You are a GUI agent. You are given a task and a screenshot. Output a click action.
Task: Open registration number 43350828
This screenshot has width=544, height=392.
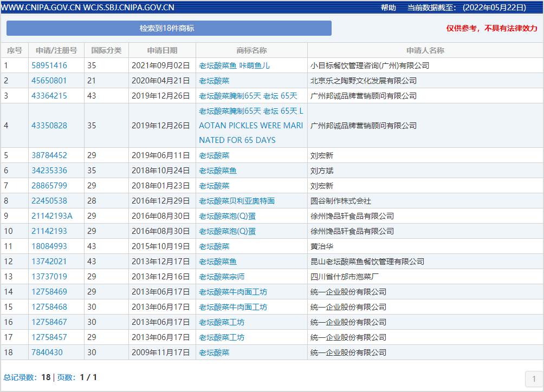49,126
